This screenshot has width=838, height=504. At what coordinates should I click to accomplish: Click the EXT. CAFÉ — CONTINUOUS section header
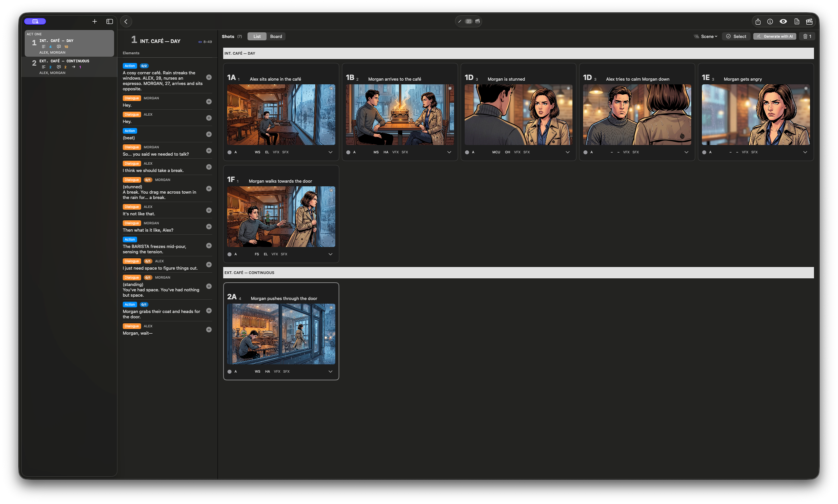point(518,273)
